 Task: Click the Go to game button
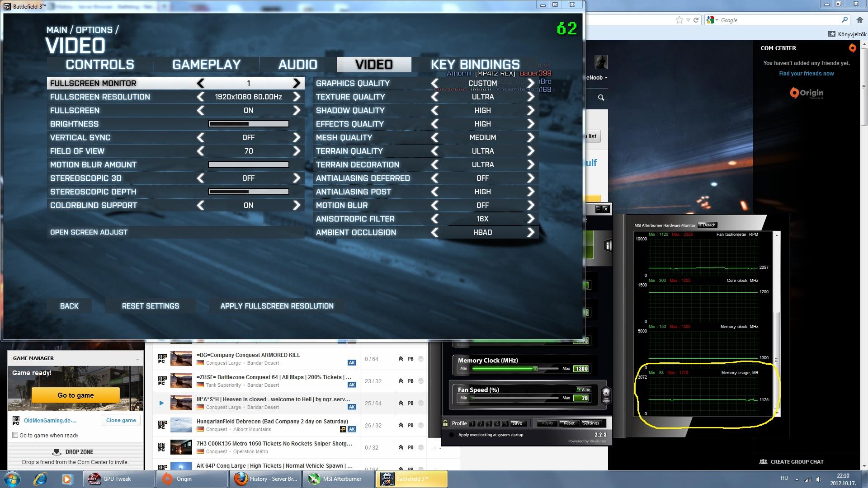[x=75, y=395]
